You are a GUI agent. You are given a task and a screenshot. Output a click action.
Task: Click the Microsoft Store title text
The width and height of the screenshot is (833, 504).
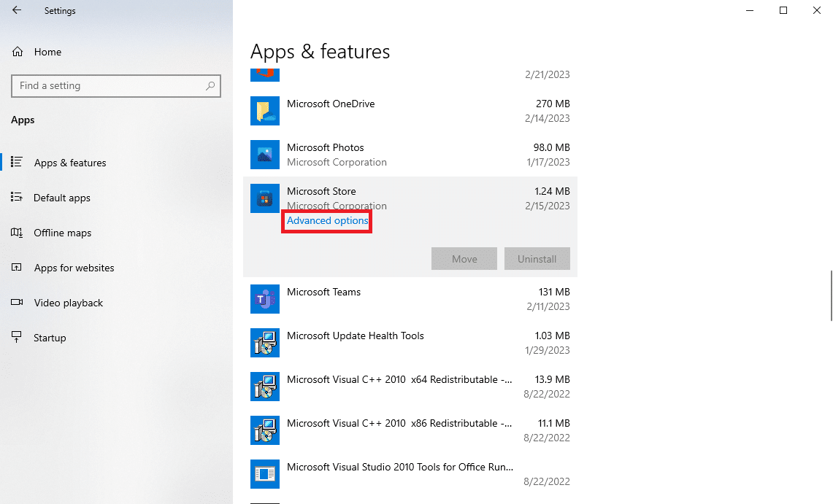coord(321,191)
